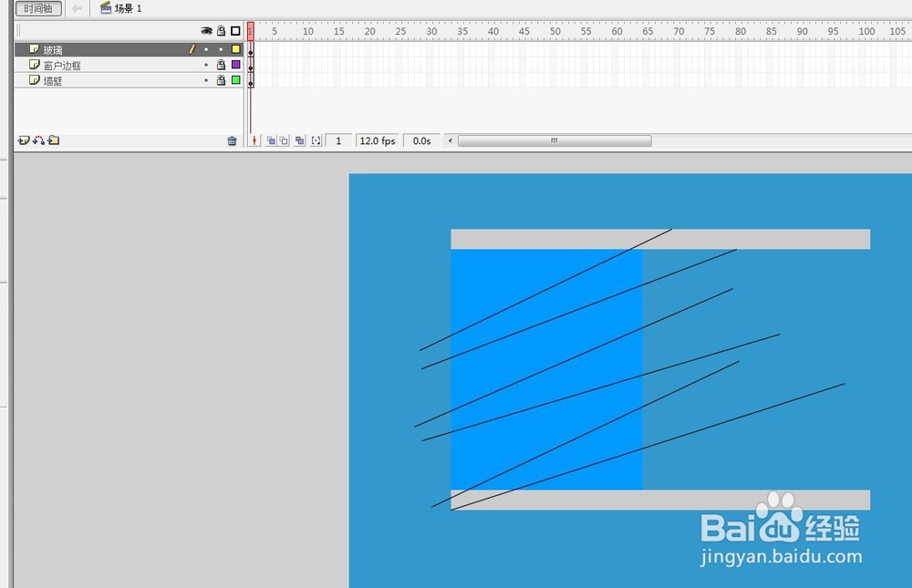Click the 墙壁 layer page icon
This screenshot has height=588, width=912.
click(35, 79)
